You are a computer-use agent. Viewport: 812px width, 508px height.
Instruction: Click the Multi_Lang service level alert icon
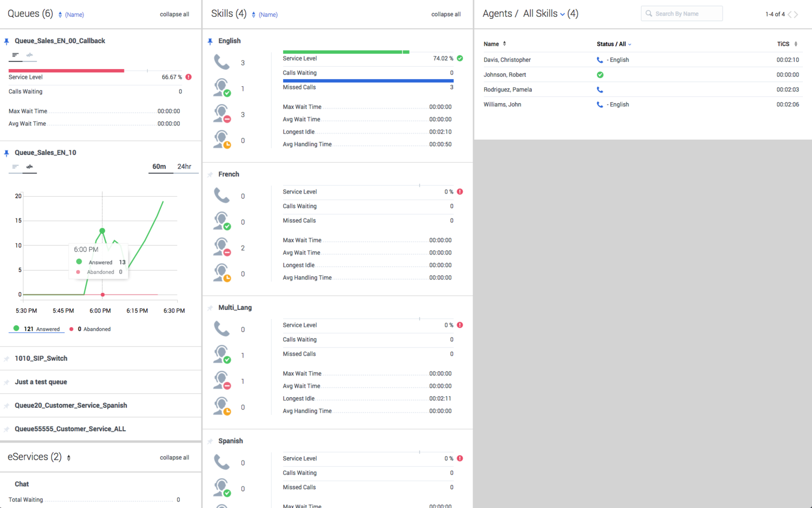point(460,325)
